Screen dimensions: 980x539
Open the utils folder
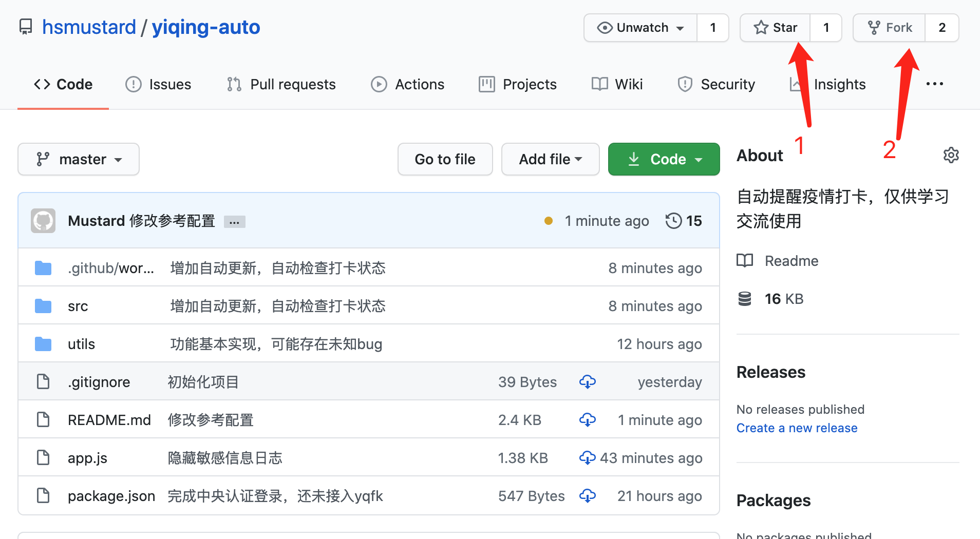(x=82, y=344)
